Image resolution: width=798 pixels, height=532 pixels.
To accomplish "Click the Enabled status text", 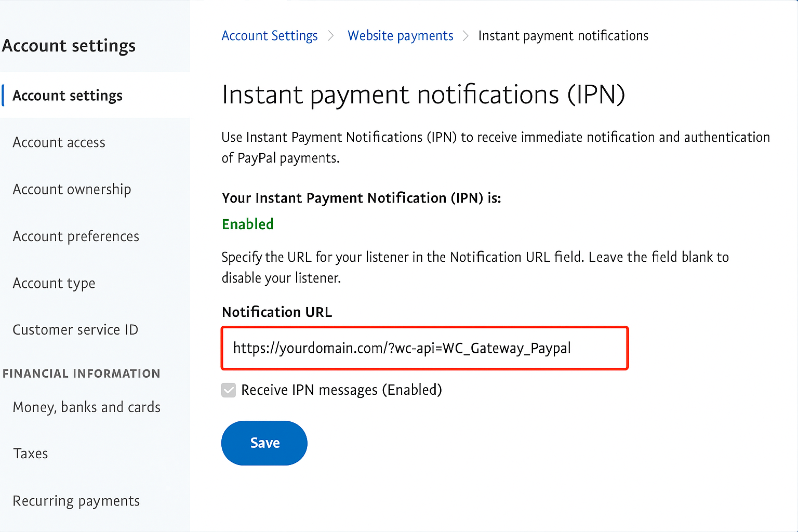I will click(248, 224).
